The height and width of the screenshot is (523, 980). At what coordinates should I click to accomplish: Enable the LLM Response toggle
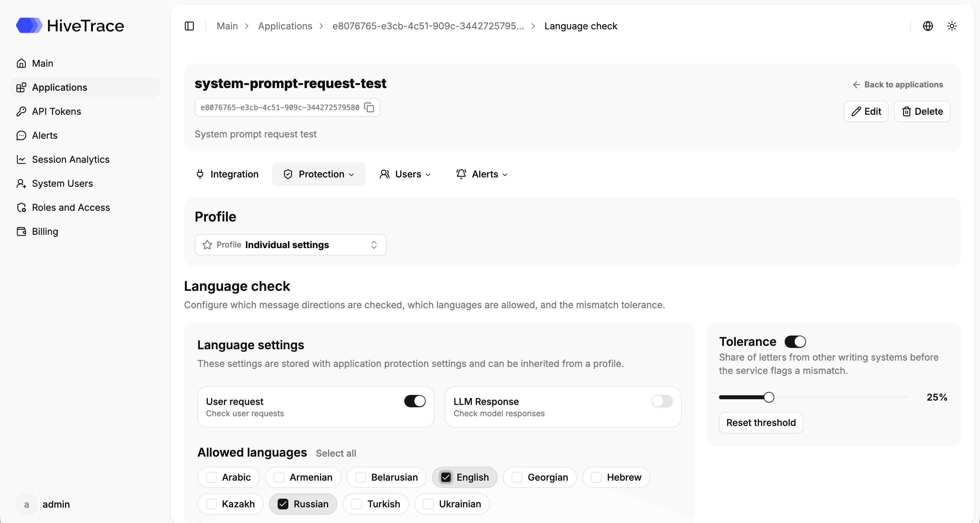pyautogui.click(x=662, y=401)
